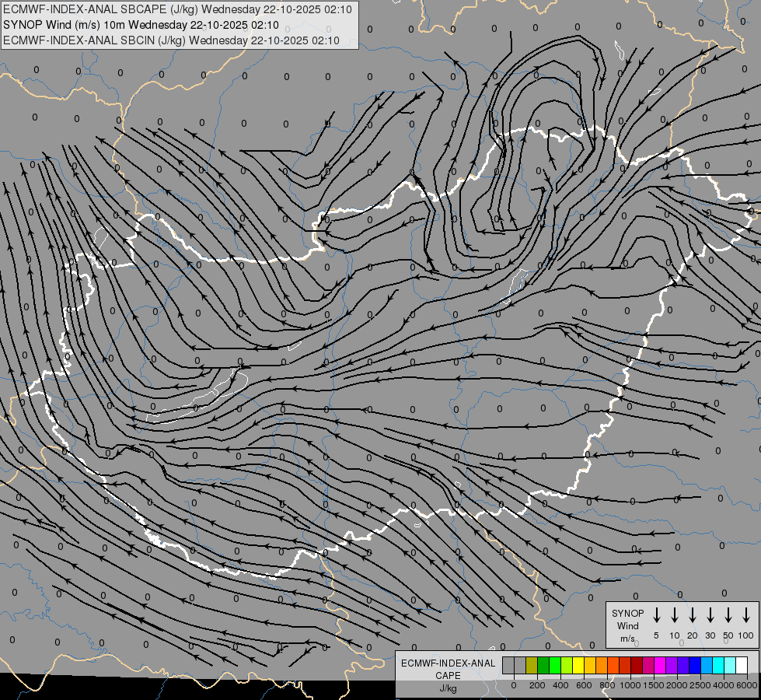Click the '600' tick label on the CAPE scale

click(584, 685)
